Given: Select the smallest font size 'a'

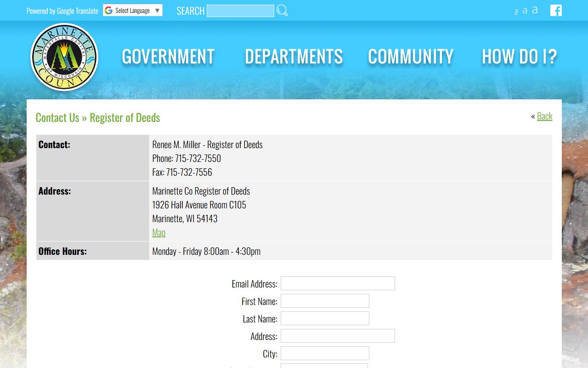Looking at the screenshot, I should 516,11.
